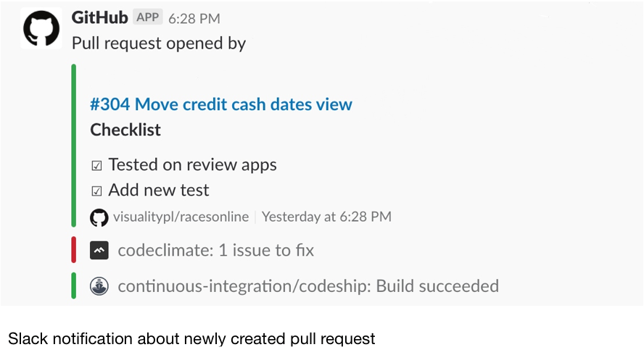Click the 'Pull request opened by' message text
This screenshot has height=355, width=644.
(x=159, y=43)
